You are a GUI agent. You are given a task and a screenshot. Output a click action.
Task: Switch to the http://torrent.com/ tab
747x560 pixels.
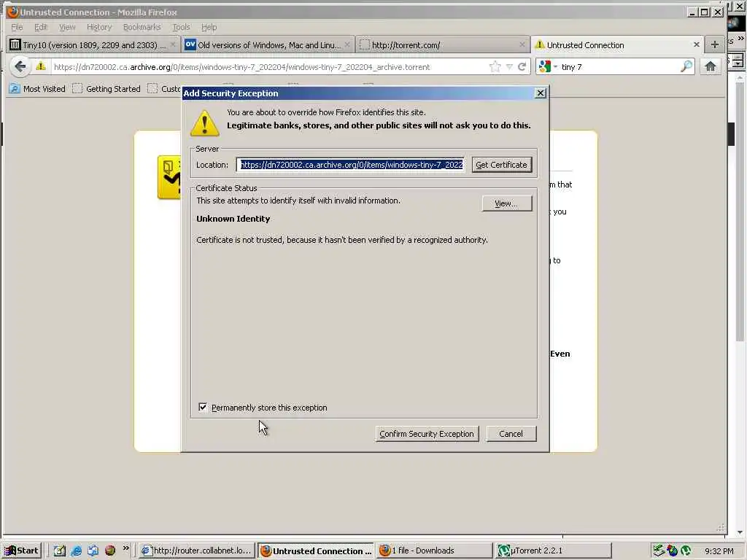pos(443,44)
